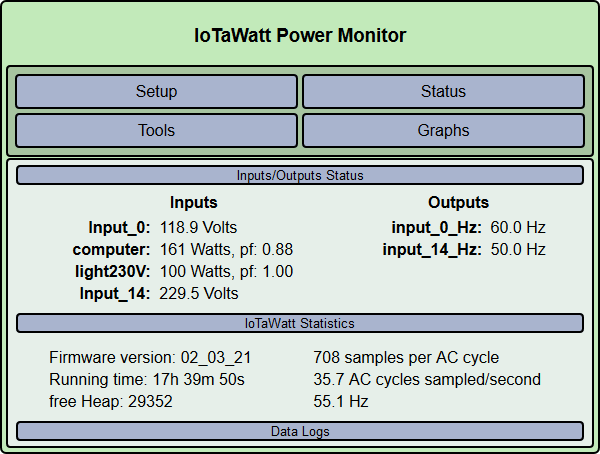The height and width of the screenshot is (454, 600).
Task: Select the 161 Watts, pf: 0.88 value
Action: coord(227,250)
